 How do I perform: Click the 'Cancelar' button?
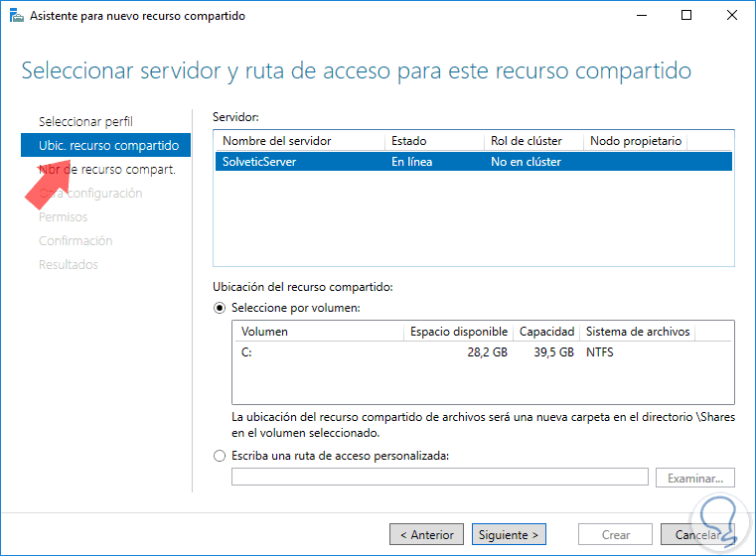coord(697,534)
